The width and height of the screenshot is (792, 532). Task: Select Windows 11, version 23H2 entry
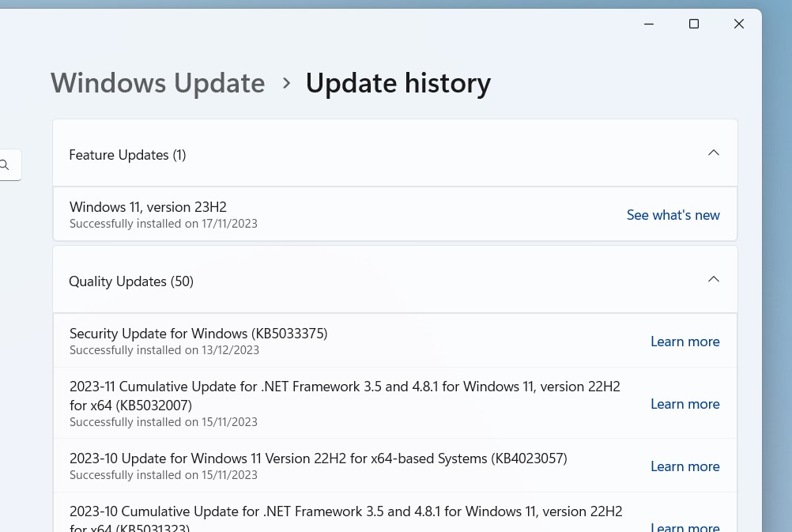pyautogui.click(x=395, y=214)
